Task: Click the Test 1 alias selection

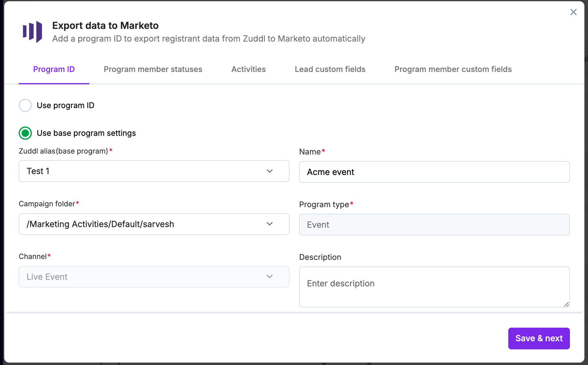Action: pyautogui.click(x=38, y=171)
